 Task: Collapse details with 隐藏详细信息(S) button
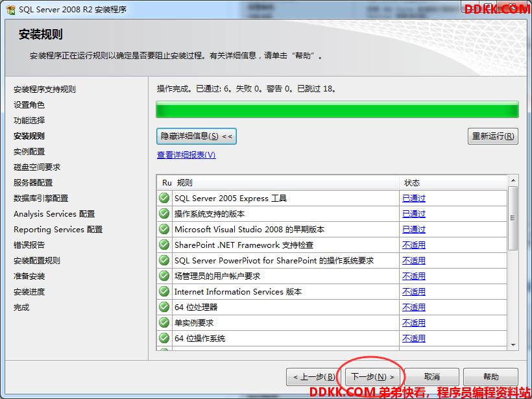click(x=197, y=136)
